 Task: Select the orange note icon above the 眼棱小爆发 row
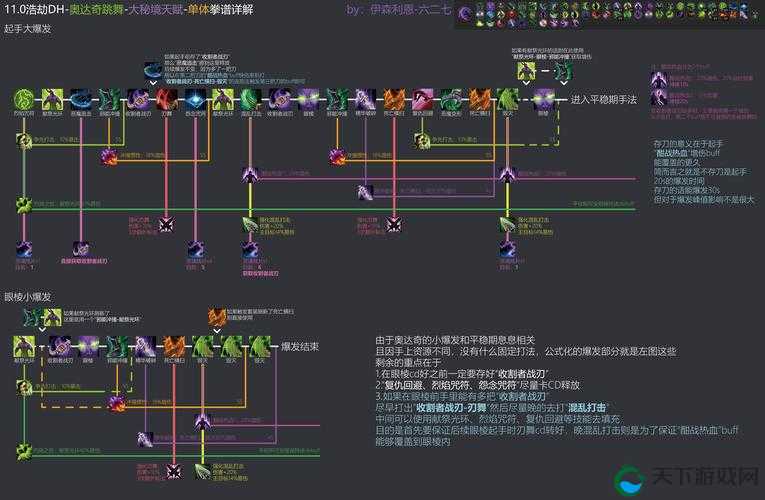[x=217, y=317]
